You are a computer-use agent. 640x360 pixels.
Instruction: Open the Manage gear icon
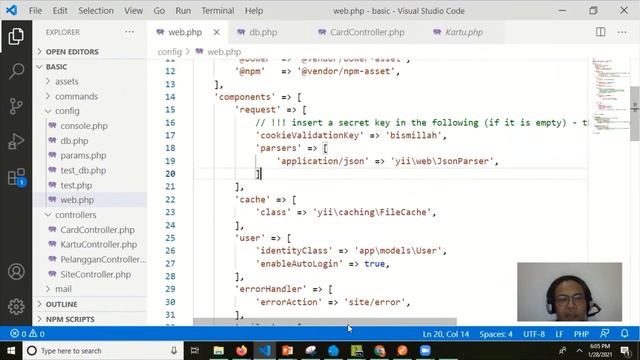(16, 307)
